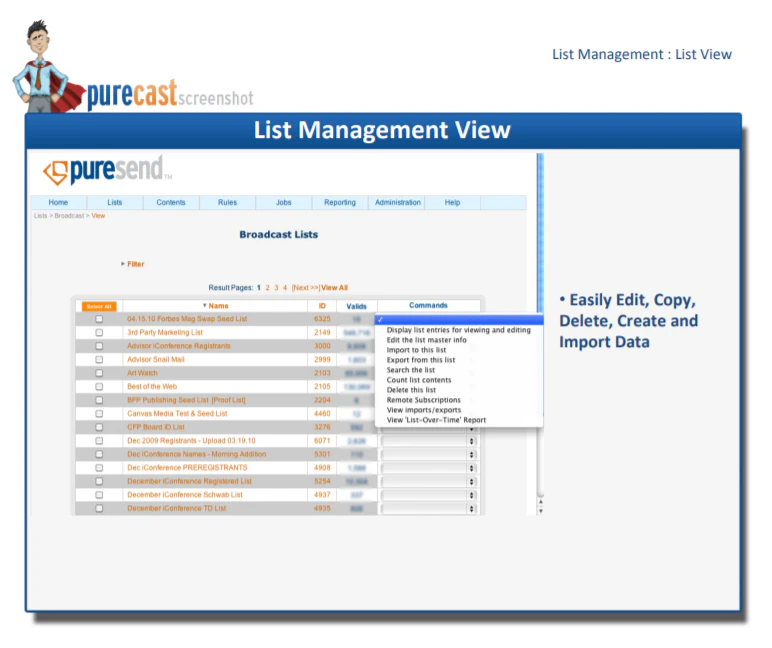Open commands dropdown for Dec iConference PREREGISTRANTS

pyautogui.click(x=429, y=468)
